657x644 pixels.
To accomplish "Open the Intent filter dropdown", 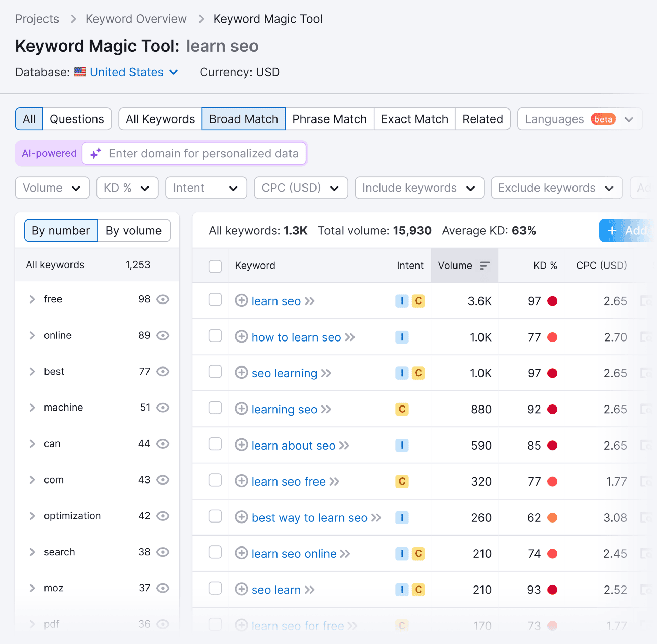I will pyautogui.click(x=206, y=188).
